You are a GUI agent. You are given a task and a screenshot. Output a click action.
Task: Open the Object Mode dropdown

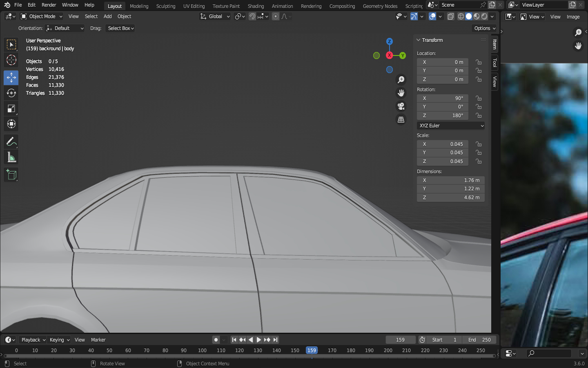click(42, 16)
